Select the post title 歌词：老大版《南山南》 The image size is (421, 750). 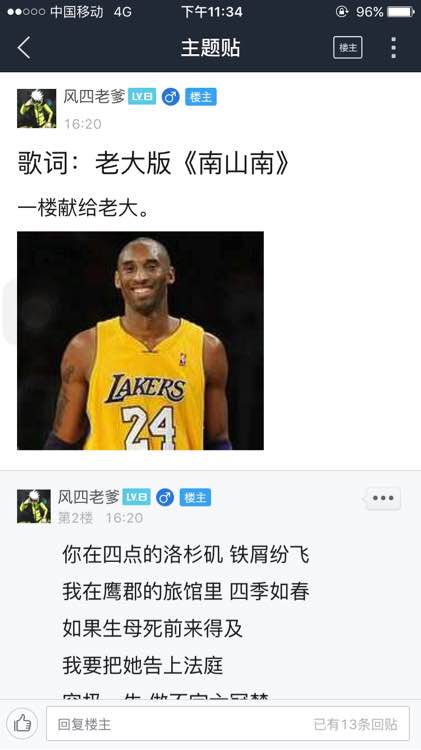pos(154,164)
